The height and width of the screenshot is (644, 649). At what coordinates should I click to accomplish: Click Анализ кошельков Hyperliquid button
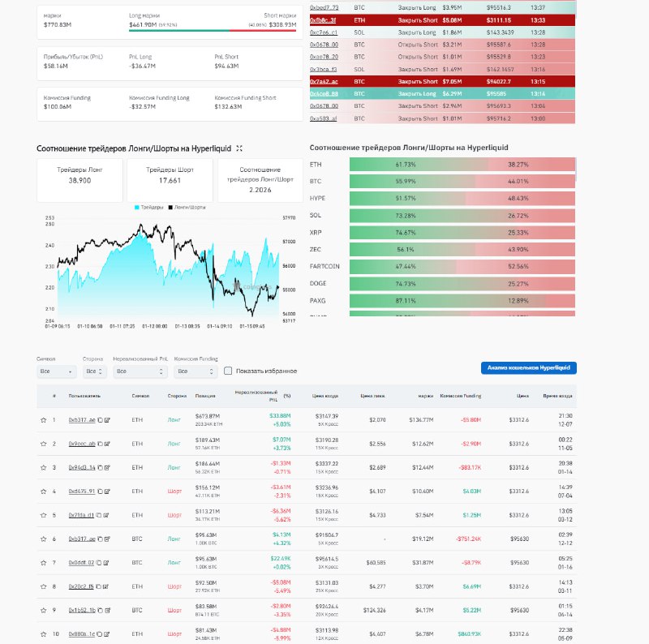click(x=528, y=367)
